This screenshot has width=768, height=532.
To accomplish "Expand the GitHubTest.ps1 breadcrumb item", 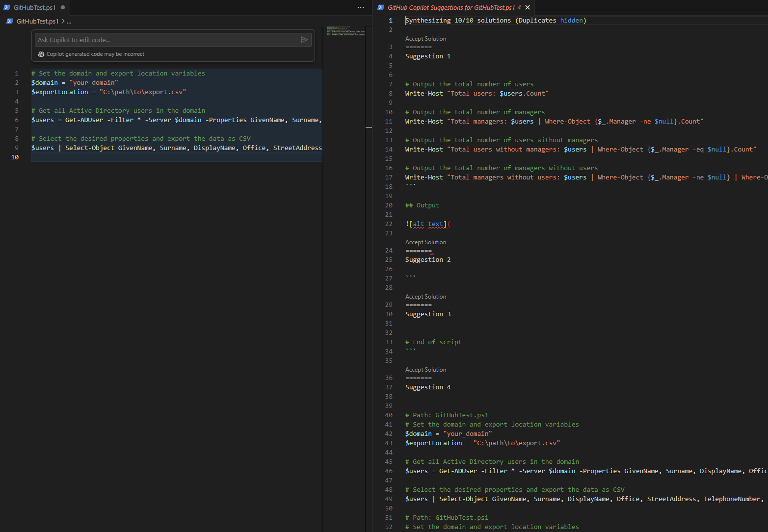I will tap(37, 21).
